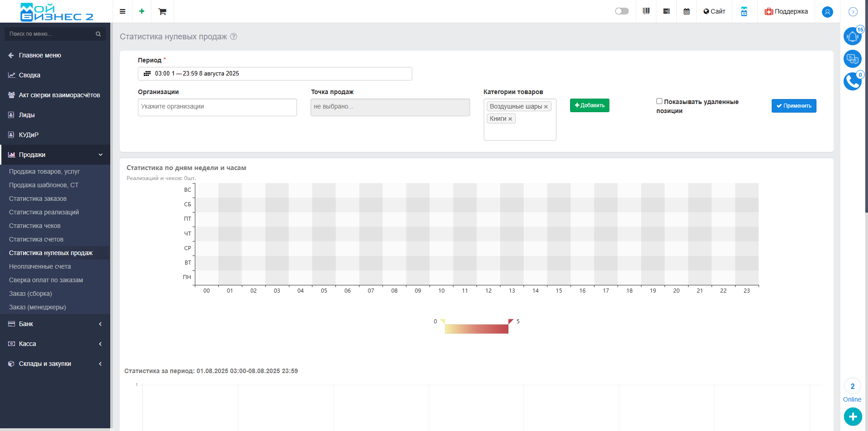This screenshot has width=868, height=431.
Task: Click the heatmap color gradient bar
Action: pyautogui.click(x=476, y=329)
